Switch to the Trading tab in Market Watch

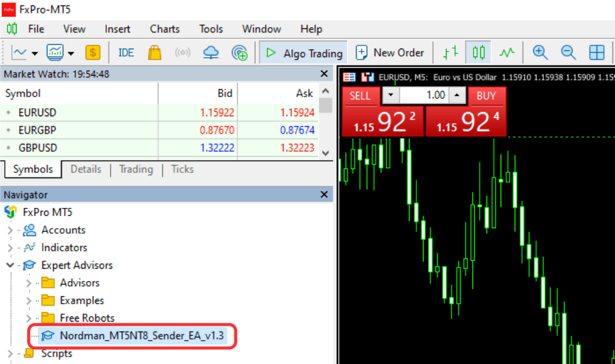click(136, 169)
